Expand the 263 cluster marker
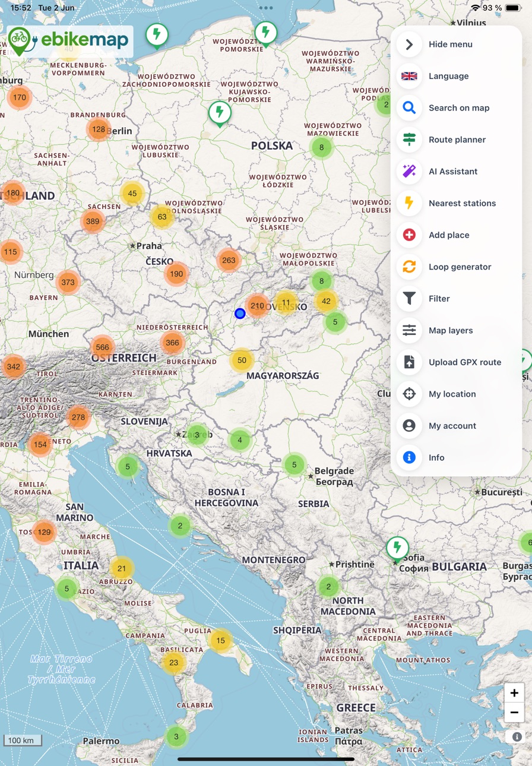The height and width of the screenshot is (766, 532). 229,260
